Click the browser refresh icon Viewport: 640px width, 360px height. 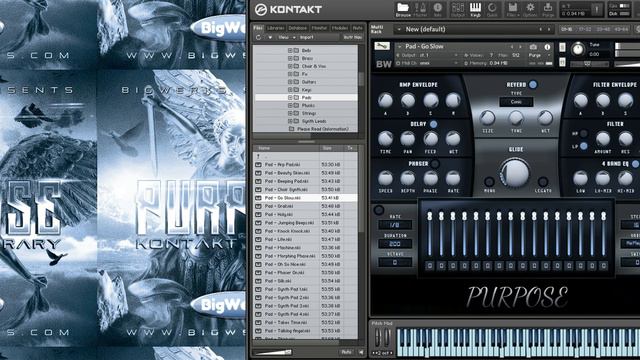(258, 37)
